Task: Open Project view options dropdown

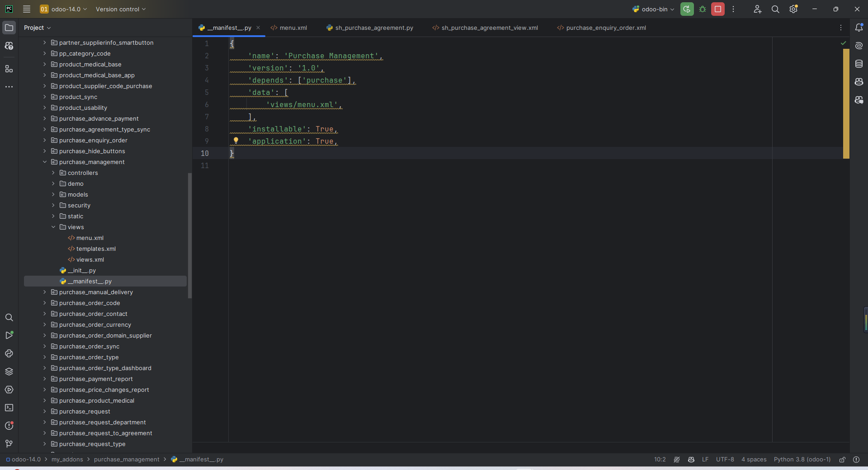Action: pos(38,28)
